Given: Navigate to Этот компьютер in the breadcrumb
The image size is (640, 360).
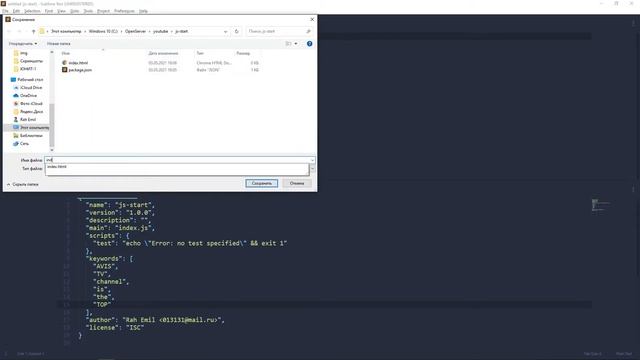Looking at the screenshot, I should coord(66,31).
